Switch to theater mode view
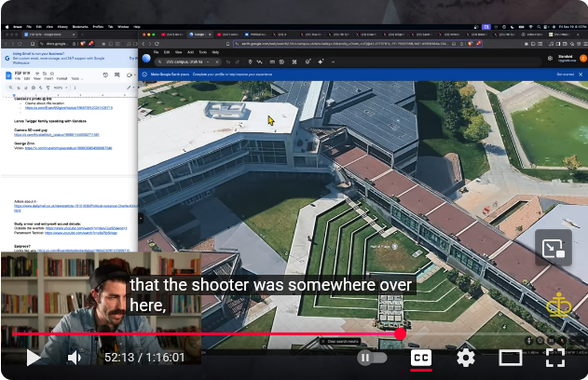588x380 pixels. (511, 358)
